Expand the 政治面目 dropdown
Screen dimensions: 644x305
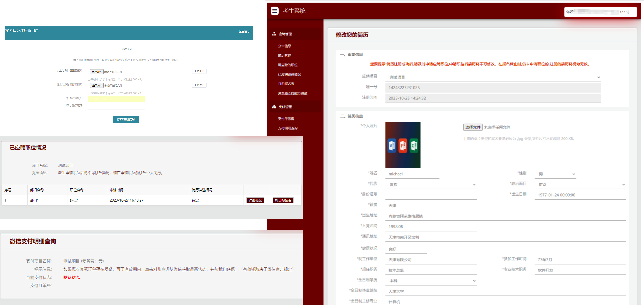point(580,185)
